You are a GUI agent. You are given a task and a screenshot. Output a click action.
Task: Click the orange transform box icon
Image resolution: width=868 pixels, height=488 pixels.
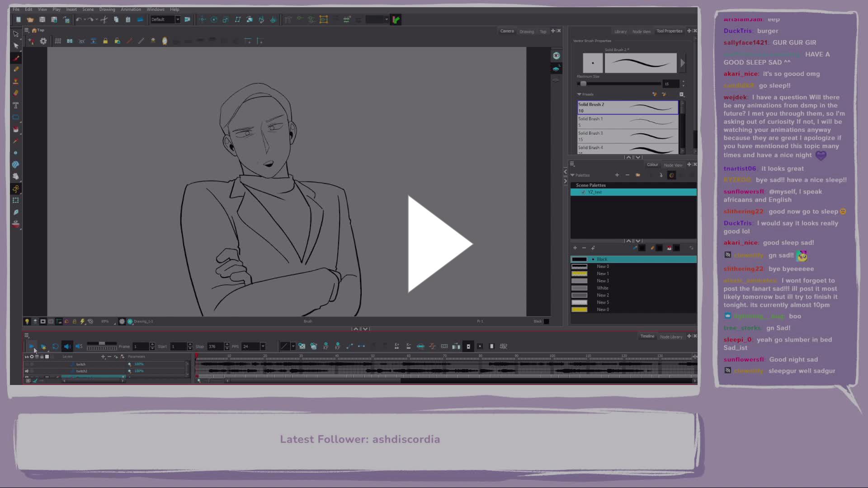(x=323, y=19)
